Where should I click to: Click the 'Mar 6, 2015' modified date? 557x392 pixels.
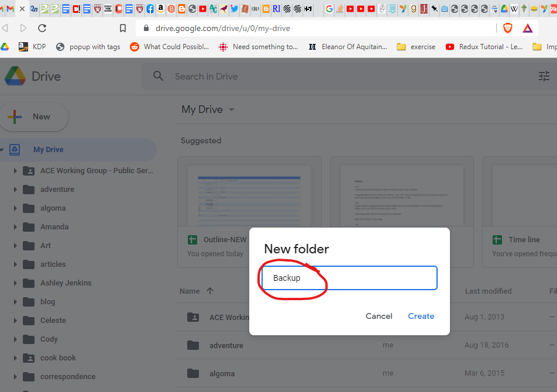click(x=484, y=373)
